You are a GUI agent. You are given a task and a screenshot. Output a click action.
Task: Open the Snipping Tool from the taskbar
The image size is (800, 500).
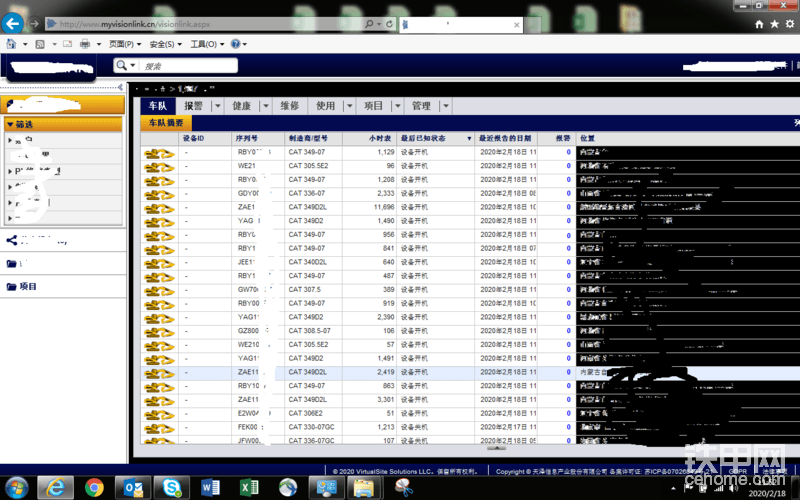(x=403, y=488)
